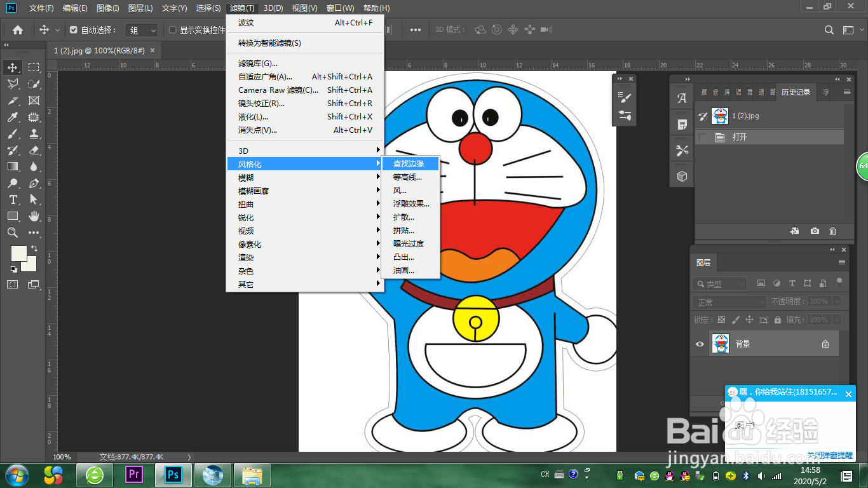Open 滤镜库(G)... filter gallery
868x488 pixels.
click(x=305, y=63)
